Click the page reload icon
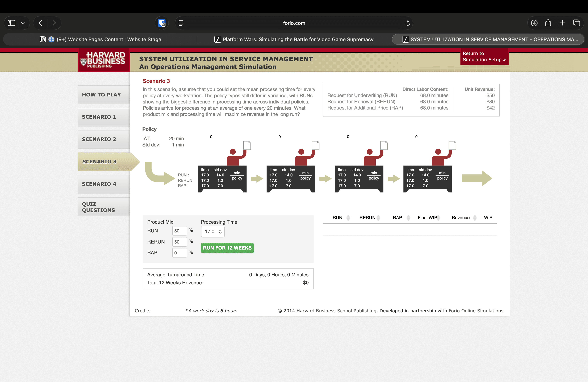This screenshot has height=382, width=588. pos(407,23)
